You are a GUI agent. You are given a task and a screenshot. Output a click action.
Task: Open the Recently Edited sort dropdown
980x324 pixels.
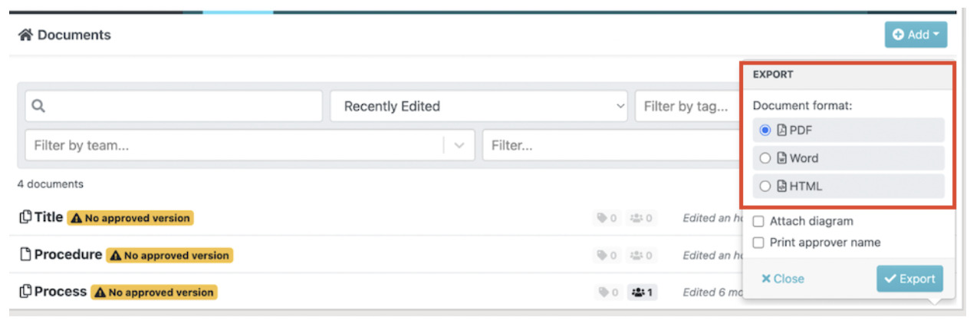478,106
